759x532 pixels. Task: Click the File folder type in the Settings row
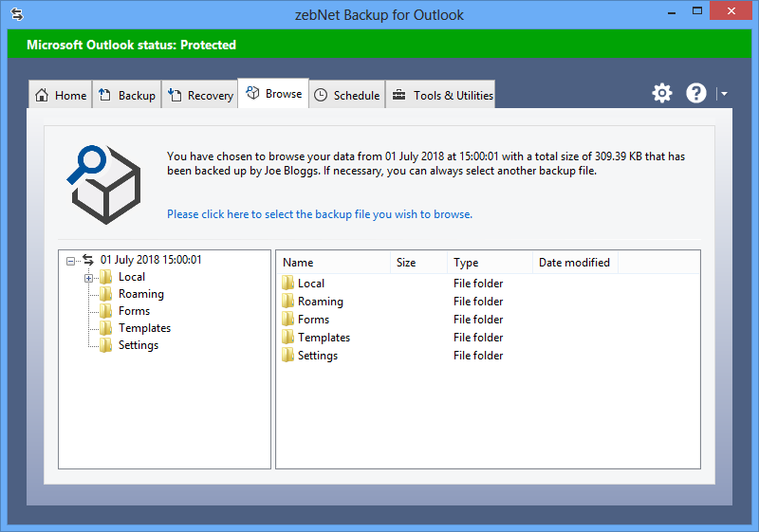tap(478, 356)
